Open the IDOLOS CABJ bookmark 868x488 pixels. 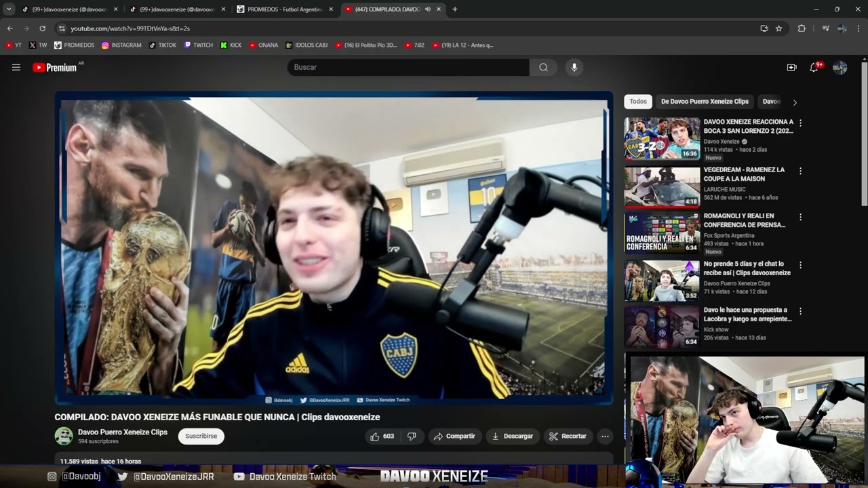pos(307,45)
